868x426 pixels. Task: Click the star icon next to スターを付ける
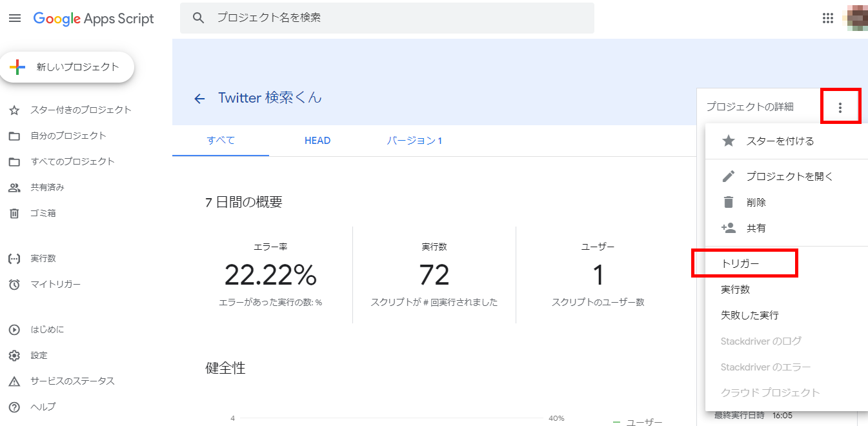[x=729, y=141]
